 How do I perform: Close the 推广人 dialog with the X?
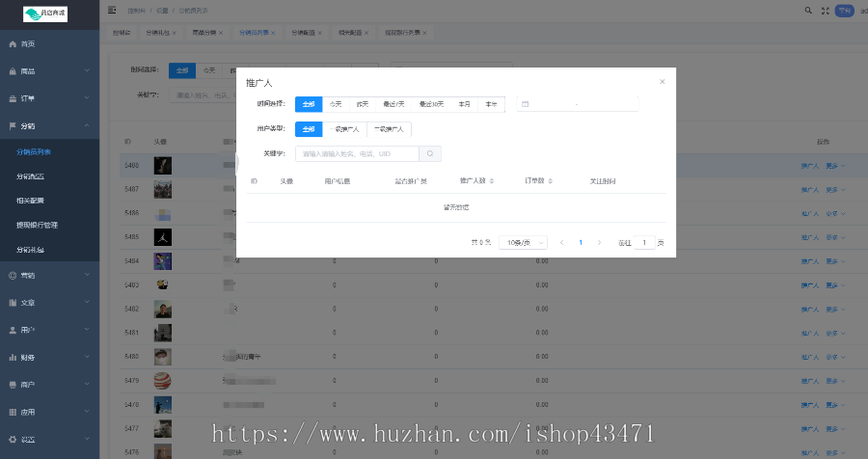coord(662,81)
